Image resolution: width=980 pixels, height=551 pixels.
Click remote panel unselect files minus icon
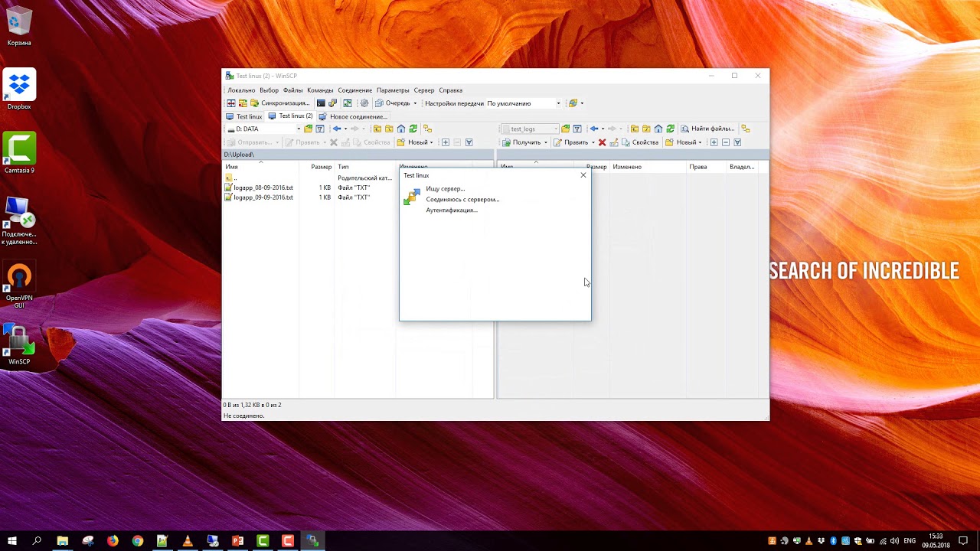coord(726,142)
